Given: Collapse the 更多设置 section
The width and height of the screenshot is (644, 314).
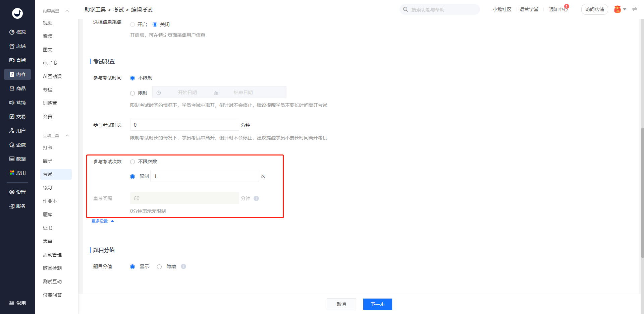Looking at the screenshot, I should [103, 221].
